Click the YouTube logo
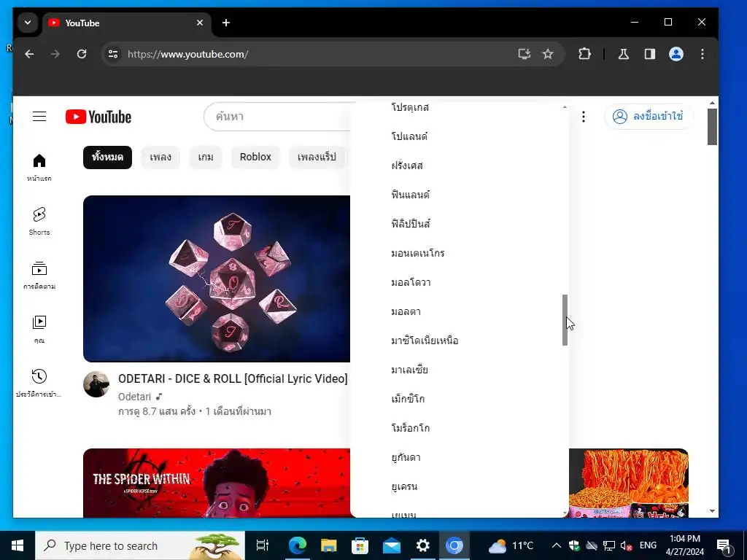The image size is (747, 560). [x=98, y=117]
